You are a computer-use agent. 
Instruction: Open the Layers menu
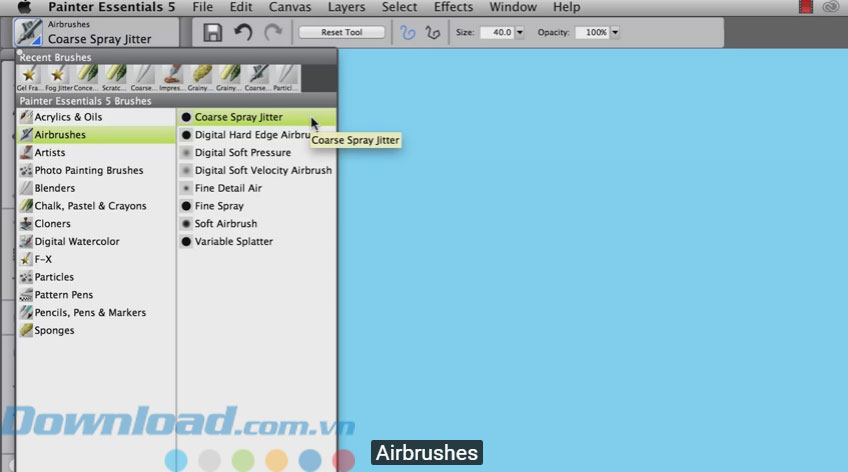point(346,7)
